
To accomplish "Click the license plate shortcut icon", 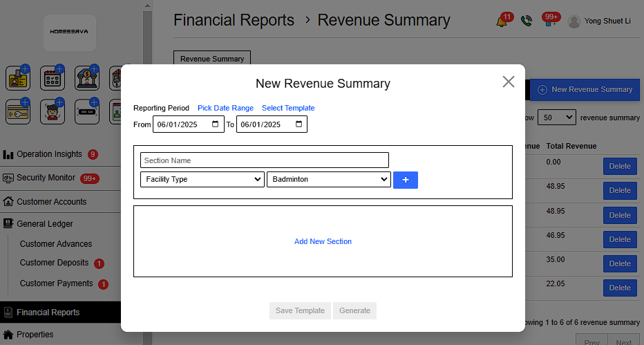I will [x=86, y=111].
